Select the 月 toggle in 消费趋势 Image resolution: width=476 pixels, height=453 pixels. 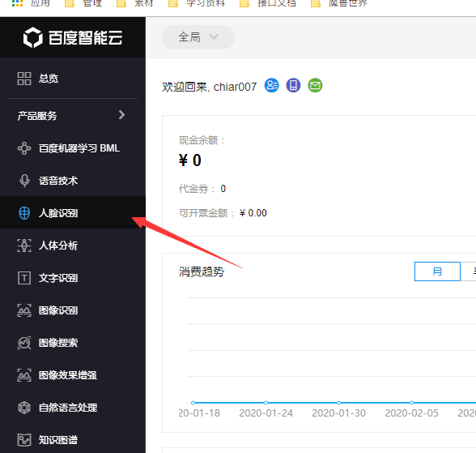[x=437, y=271]
